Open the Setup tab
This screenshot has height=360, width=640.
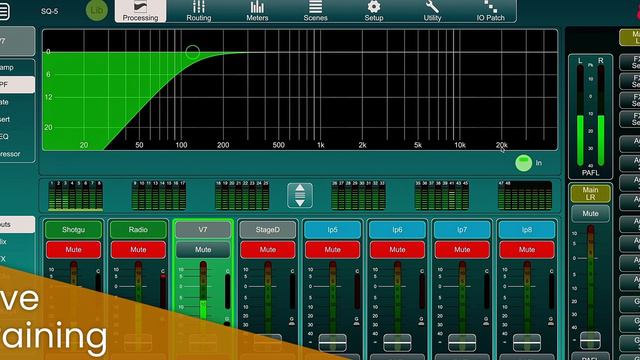click(x=374, y=11)
